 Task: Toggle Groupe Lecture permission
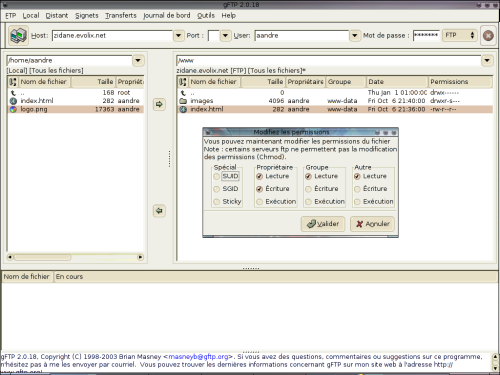[308, 176]
